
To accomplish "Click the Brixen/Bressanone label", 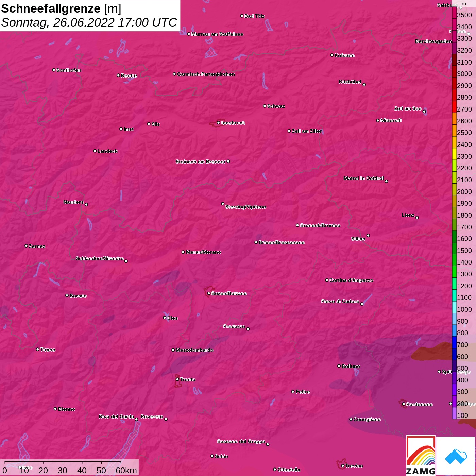I will tap(282, 242).
